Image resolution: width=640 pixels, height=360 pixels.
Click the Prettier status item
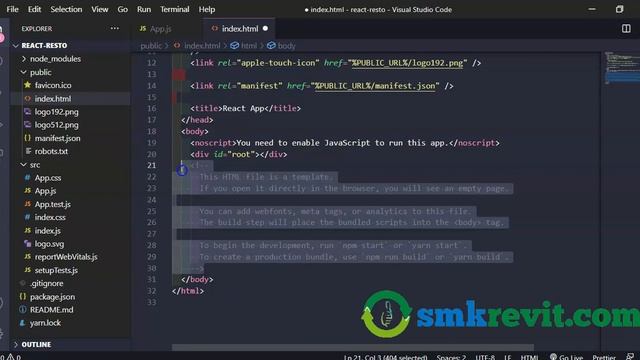pos(604,357)
